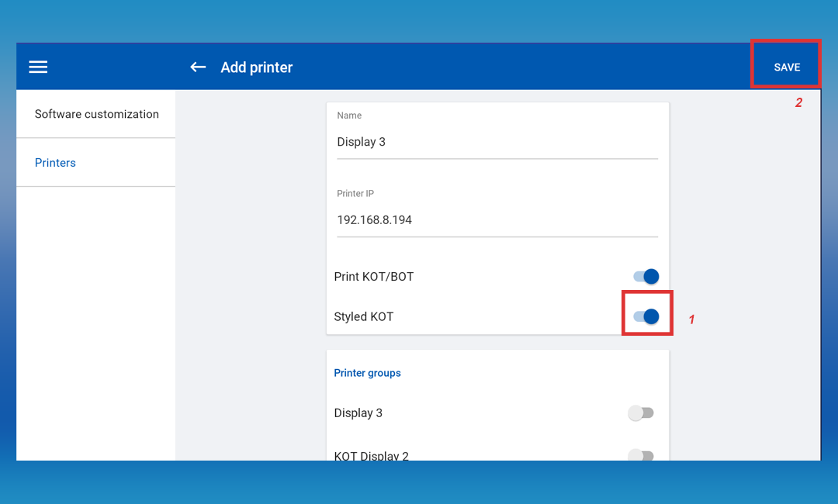
Task: Enable the KOT Display 2 group switch
Action: (641, 455)
